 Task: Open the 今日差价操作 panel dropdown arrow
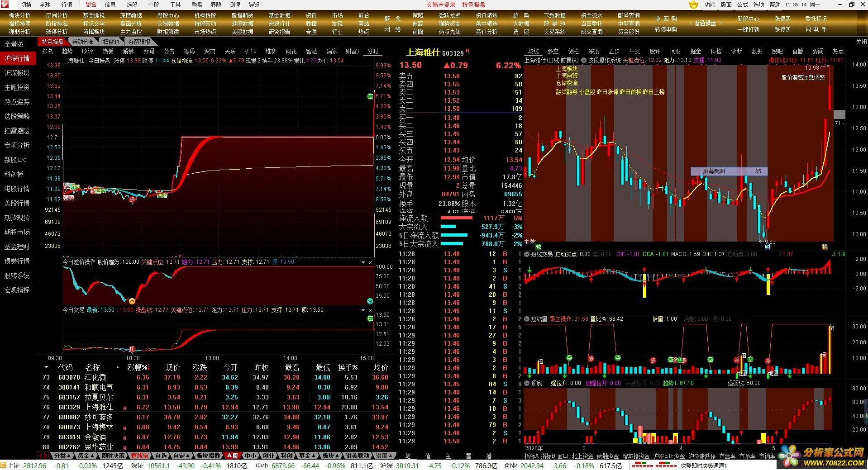click(x=363, y=262)
